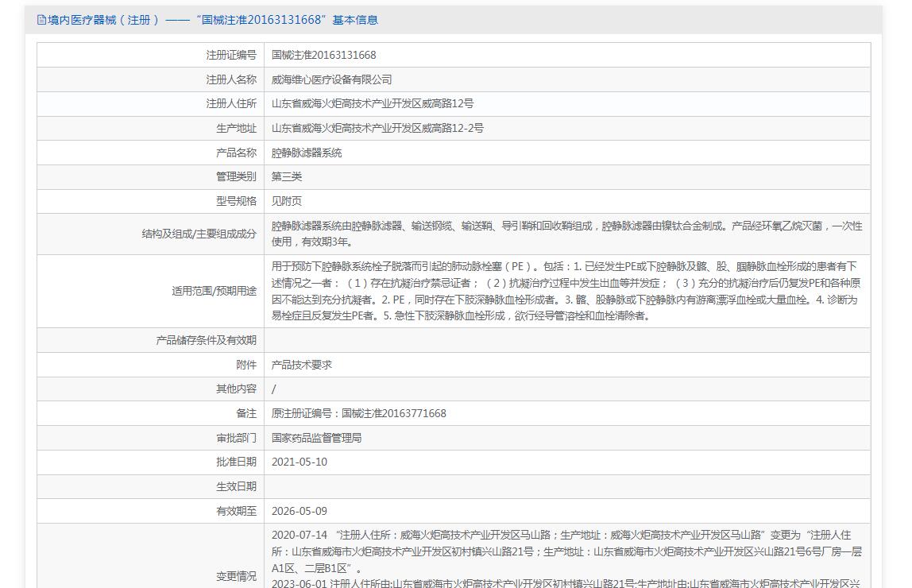The image size is (912, 588).
Task: Click the 2020-07-14 change record text
Action: (566, 551)
